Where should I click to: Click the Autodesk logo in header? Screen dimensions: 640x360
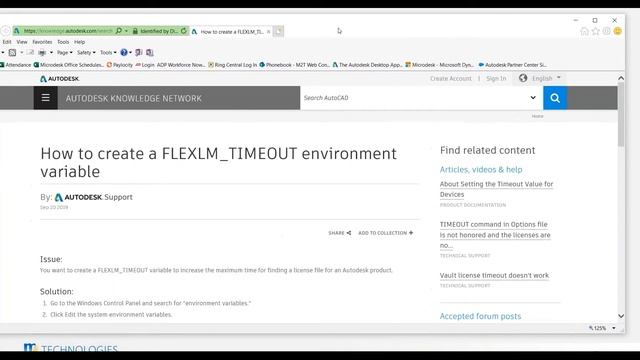(x=60, y=79)
